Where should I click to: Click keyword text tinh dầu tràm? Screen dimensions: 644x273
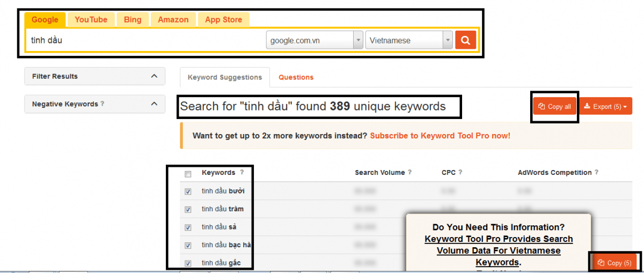(x=223, y=209)
